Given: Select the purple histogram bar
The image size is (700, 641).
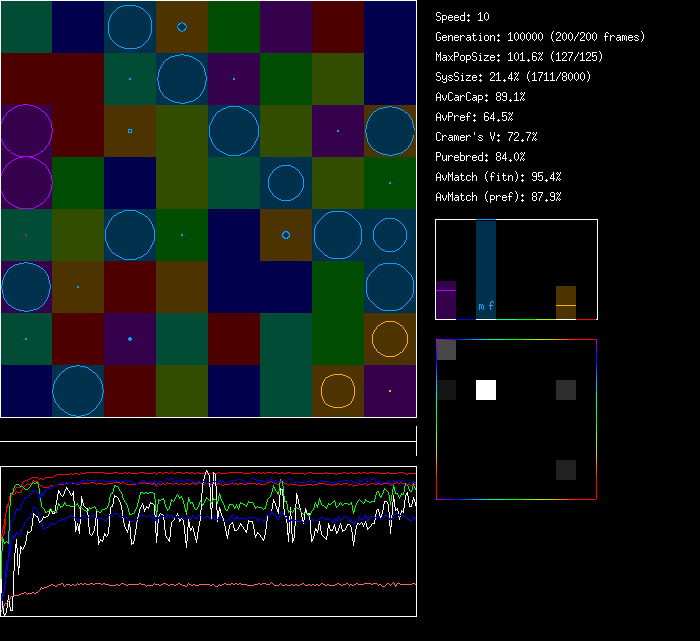Looking at the screenshot, I should coord(446,301).
